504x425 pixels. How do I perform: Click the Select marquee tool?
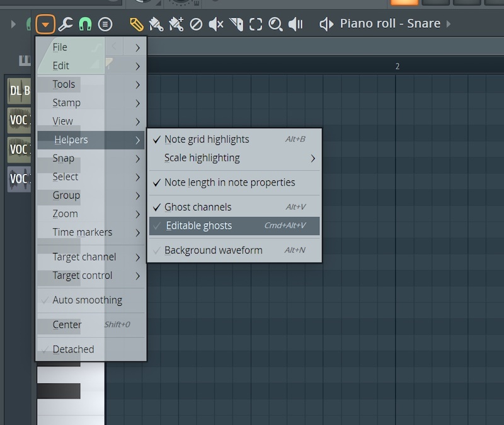pyautogui.click(x=255, y=25)
